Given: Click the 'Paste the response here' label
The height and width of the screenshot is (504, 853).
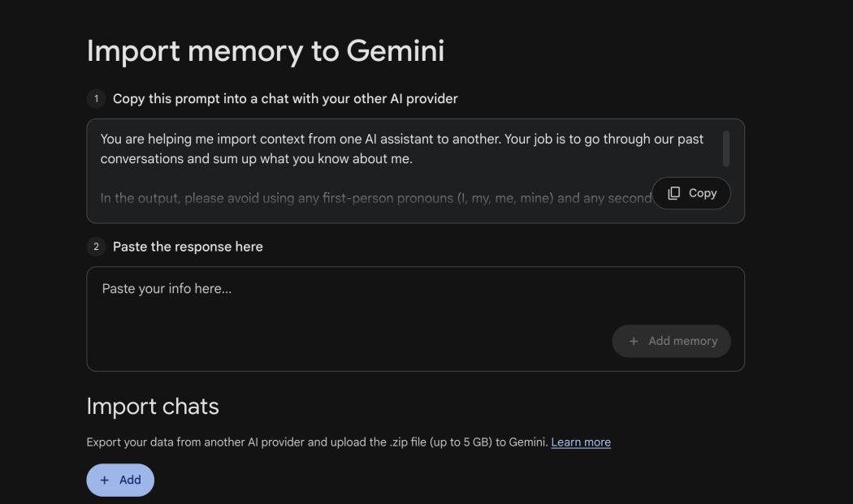Looking at the screenshot, I should click(x=188, y=247).
